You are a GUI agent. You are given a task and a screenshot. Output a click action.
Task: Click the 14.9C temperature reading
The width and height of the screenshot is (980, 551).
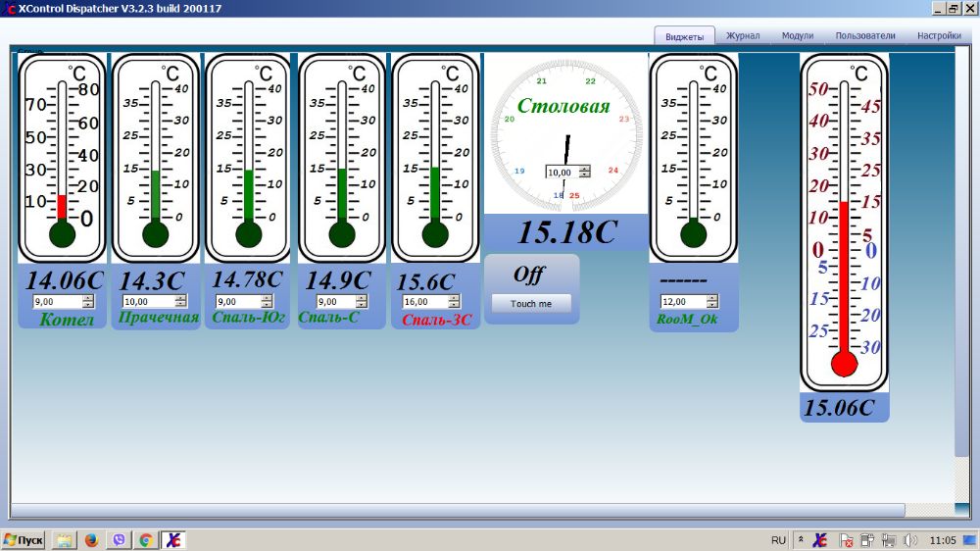[x=338, y=280]
